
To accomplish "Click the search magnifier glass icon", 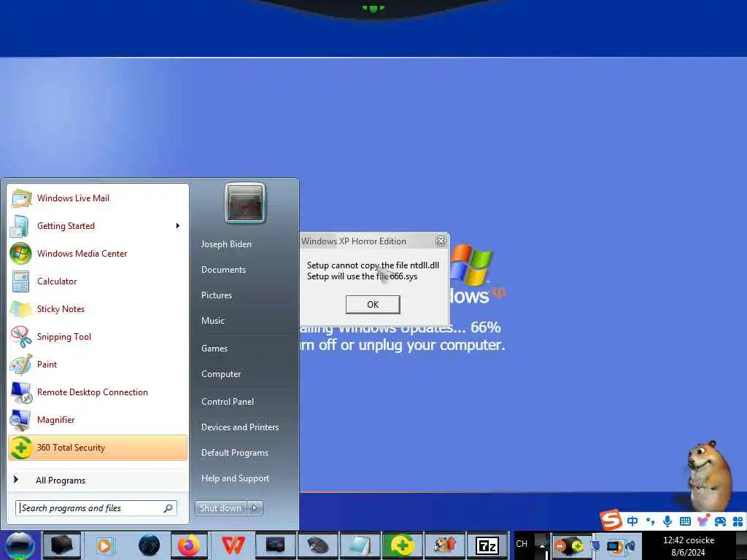I will pos(169,508).
